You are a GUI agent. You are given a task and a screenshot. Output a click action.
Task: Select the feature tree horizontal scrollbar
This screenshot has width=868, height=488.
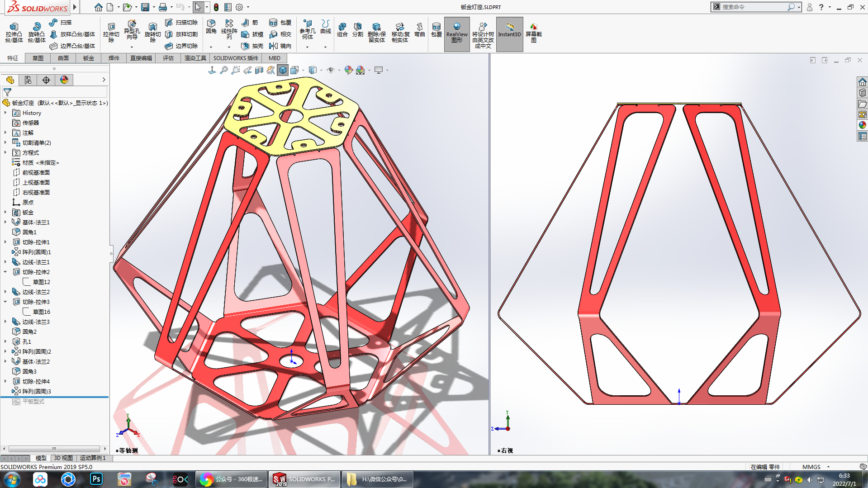tap(54, 449)
